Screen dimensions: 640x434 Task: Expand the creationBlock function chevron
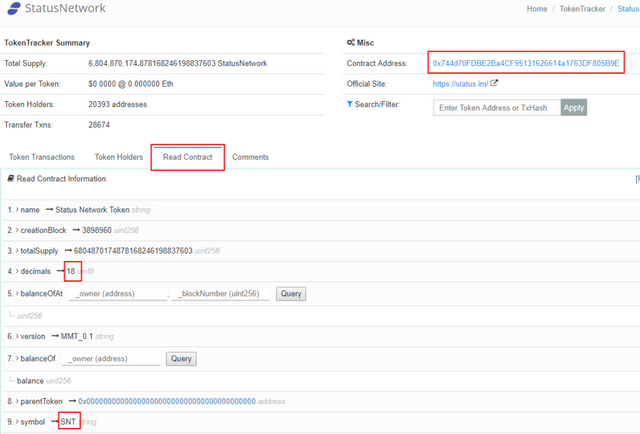point(17,230)
